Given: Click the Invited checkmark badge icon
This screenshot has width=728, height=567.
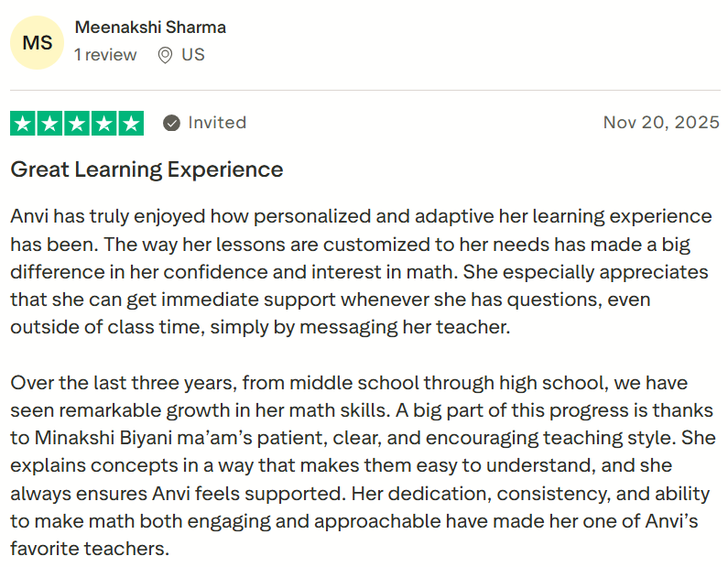Looking at the screenshot, I should pyautogui.click(x=171, y=123).
